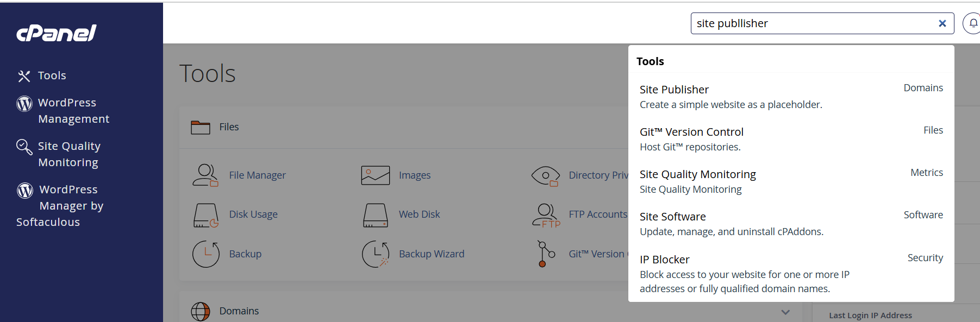Click the Directory Privacy eye icon
Image resolution: width=980 pixels, height=322 pixels.
tap(546, 176)
